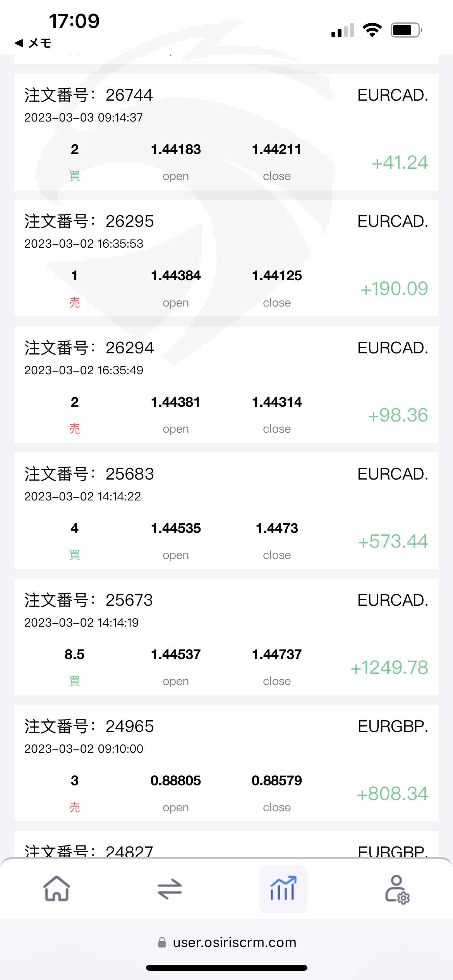This screenshot has width=453, height=980.
Task: Open EURGBP order number 24965
Action: (x=89, y=726)
